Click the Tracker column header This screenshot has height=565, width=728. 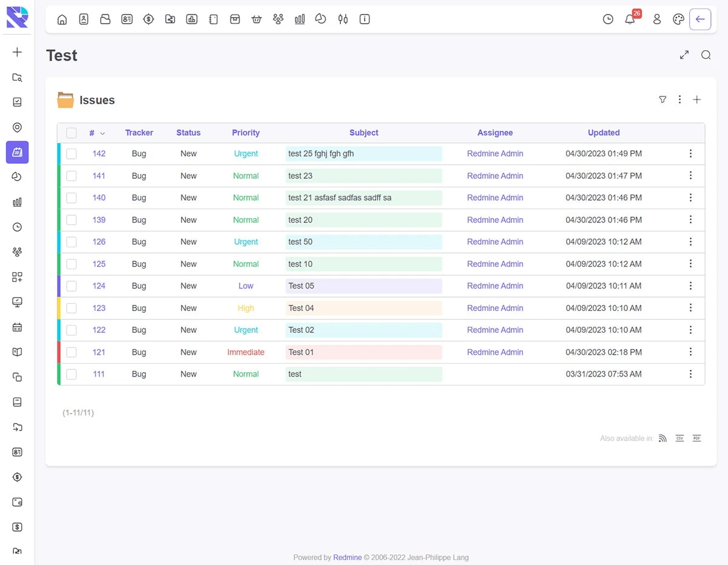pyautogui.click(x=139, y=133)
